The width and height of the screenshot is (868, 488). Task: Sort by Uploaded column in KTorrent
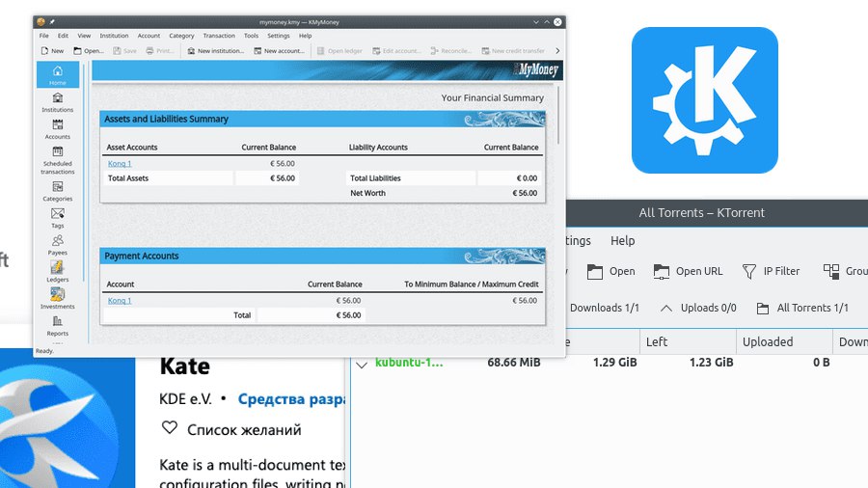coord(784,342)
